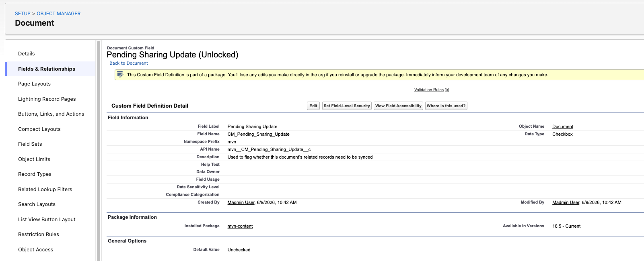644x261 pixels.
Task: Open Lightning Record Pages section
Action: tap(47, 99)
